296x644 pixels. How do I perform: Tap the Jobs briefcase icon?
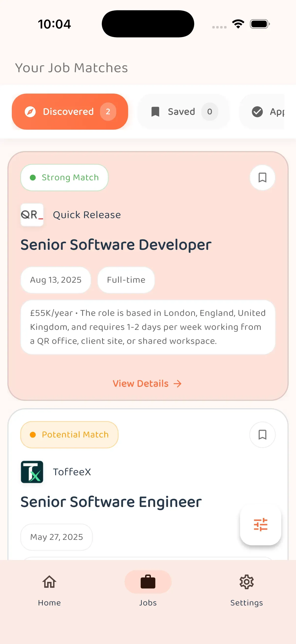[x=148, y=582]
